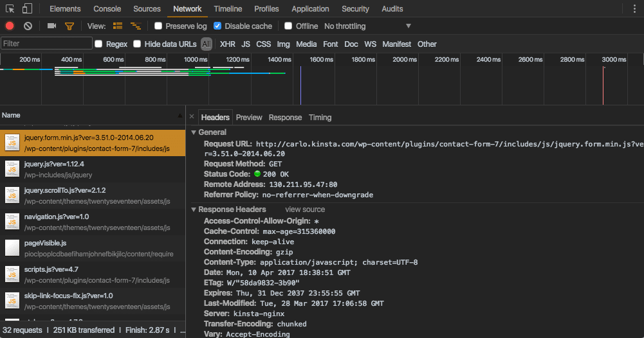Screen dimensions: 644x338
Task: Click JS icon of jquery.scrollTo.js row
Action: 12,195
